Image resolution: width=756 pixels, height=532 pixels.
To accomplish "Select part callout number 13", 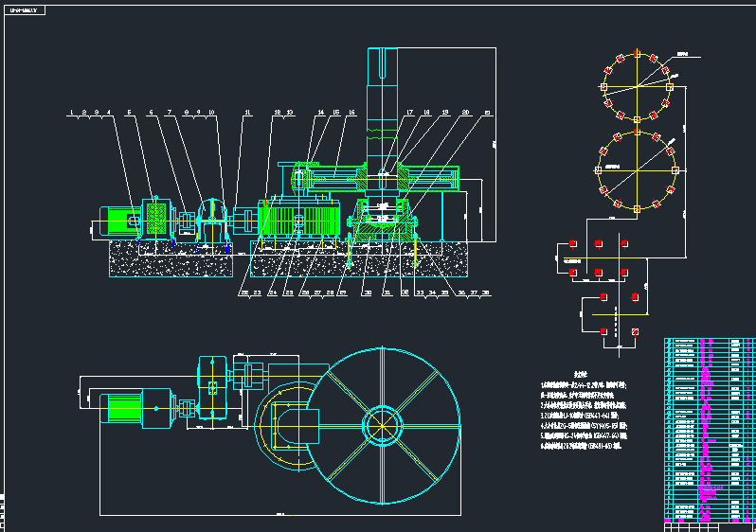I will [x=290, y=113].
